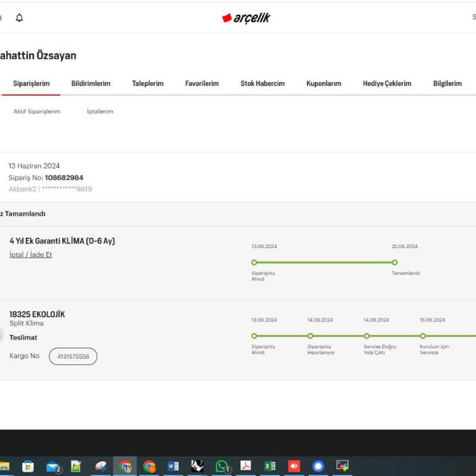Open Excel from the taskbar

[x=270, y=466]
